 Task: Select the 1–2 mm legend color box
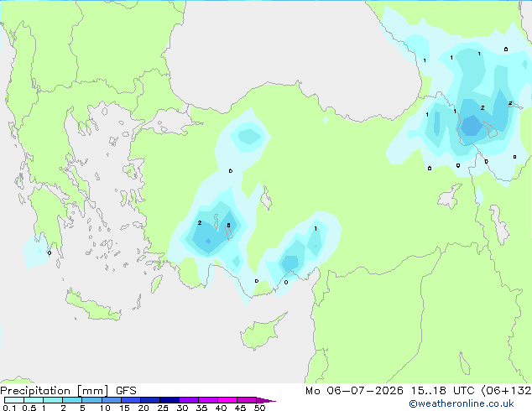(53, 400)
